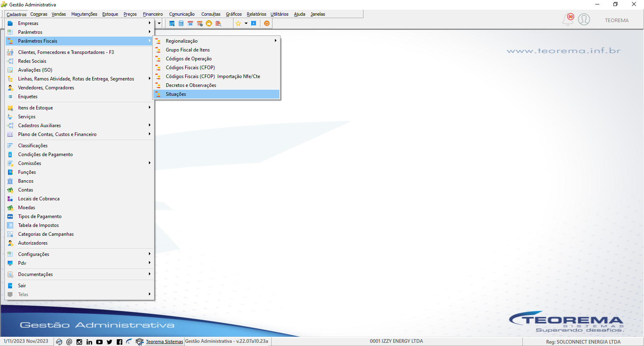Screen dimensions: 644x346
Task: Open the calendar agenda toolbar icon
Action: tap(172, 23)
